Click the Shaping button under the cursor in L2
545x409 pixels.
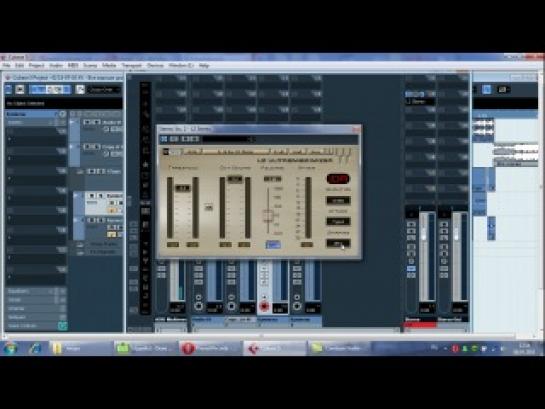pos(338,243)
